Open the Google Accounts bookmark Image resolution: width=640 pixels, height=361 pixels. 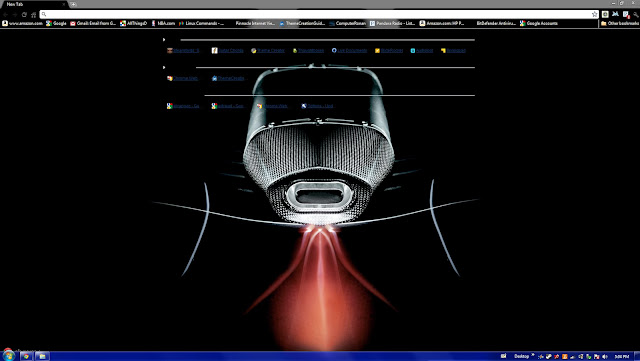coord(539,23)
